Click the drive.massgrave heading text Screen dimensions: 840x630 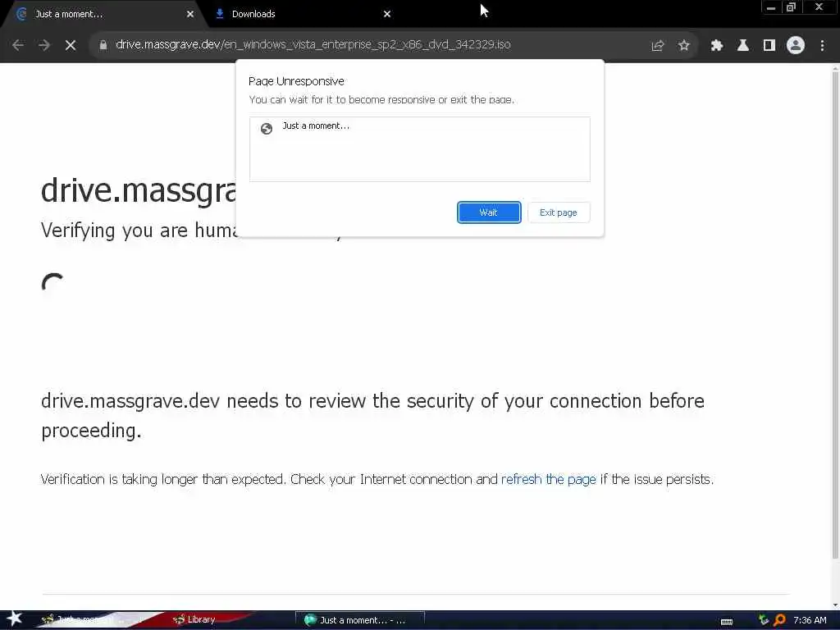click(138, 190)
